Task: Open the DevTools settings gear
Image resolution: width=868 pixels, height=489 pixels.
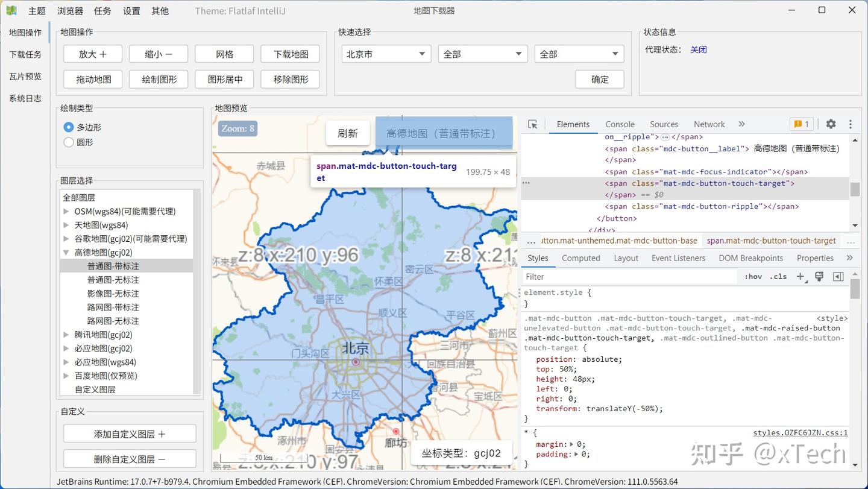Action: [x=831, y=124]
